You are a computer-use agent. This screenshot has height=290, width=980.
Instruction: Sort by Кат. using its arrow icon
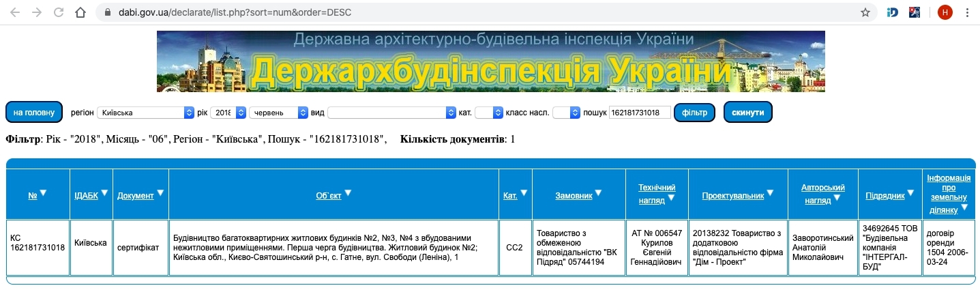point(524,193)
